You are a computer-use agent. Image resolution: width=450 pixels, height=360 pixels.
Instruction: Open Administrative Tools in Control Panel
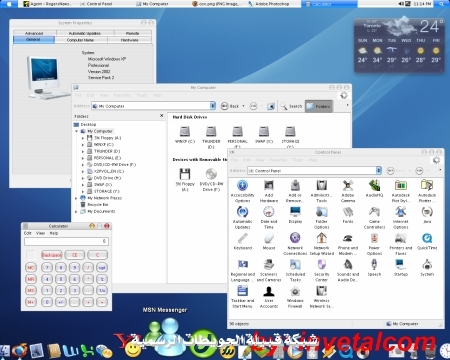321,191
